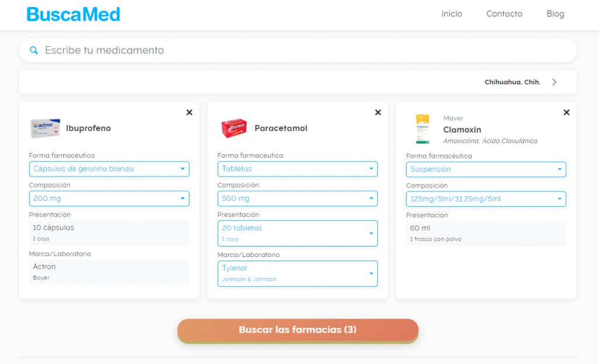Screen dimensions: 599x364
Task: Remove the Paracetamol card with X
Action: pyautogui.click(x=378, y=113)
